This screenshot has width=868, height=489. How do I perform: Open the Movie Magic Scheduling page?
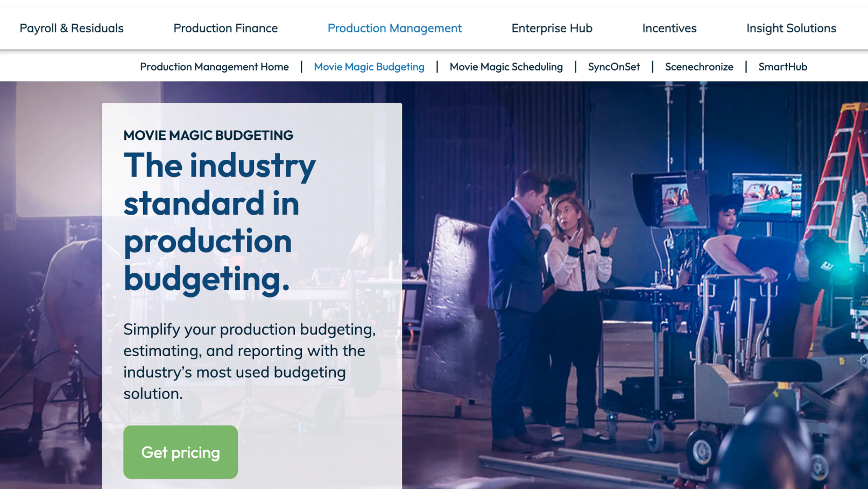pos(506,67)
